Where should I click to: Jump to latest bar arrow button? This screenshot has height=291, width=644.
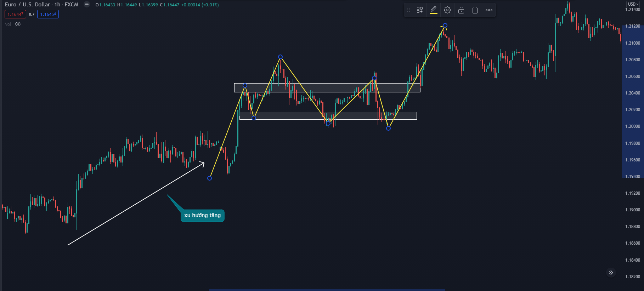tap(611, 273)
